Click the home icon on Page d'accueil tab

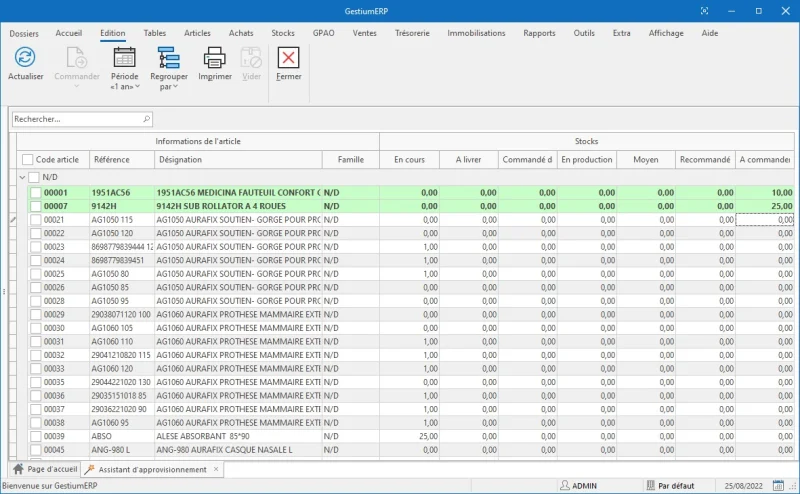[x=18, y=469]
